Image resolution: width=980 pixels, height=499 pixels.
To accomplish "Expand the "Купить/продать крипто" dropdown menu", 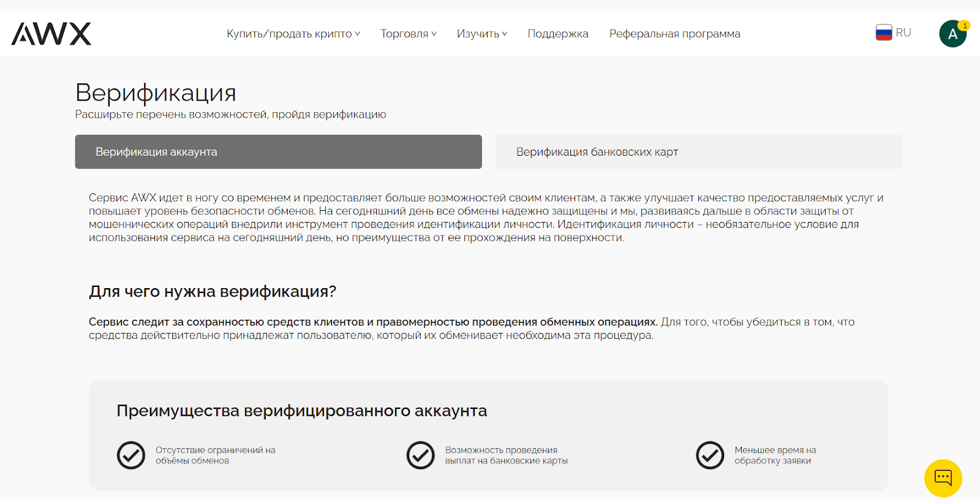I will click(293, 34).
